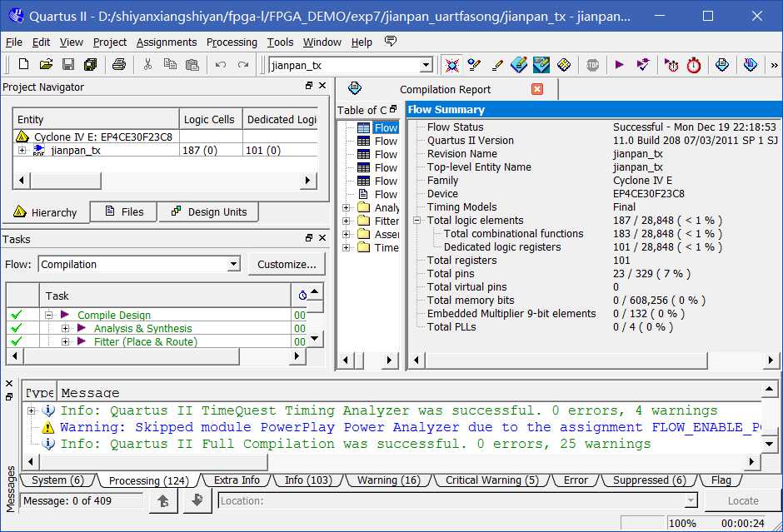Click the Save floppy disk icon

point(68,65)
